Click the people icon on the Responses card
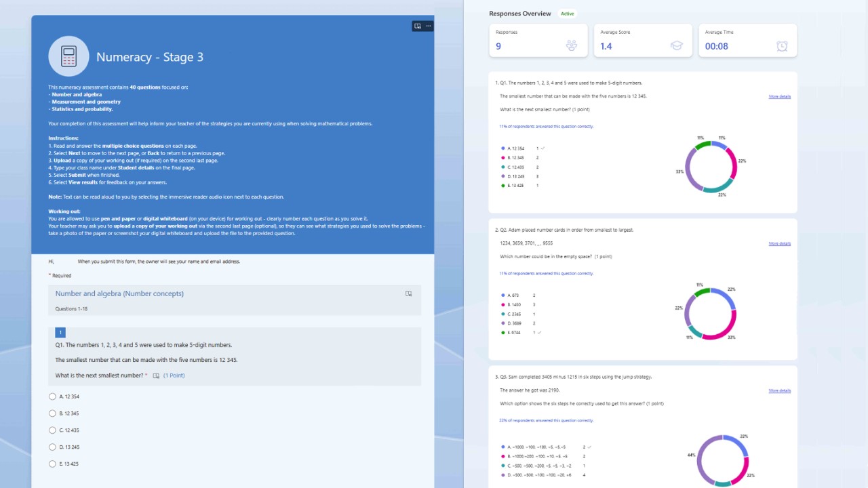 point(572,46)
